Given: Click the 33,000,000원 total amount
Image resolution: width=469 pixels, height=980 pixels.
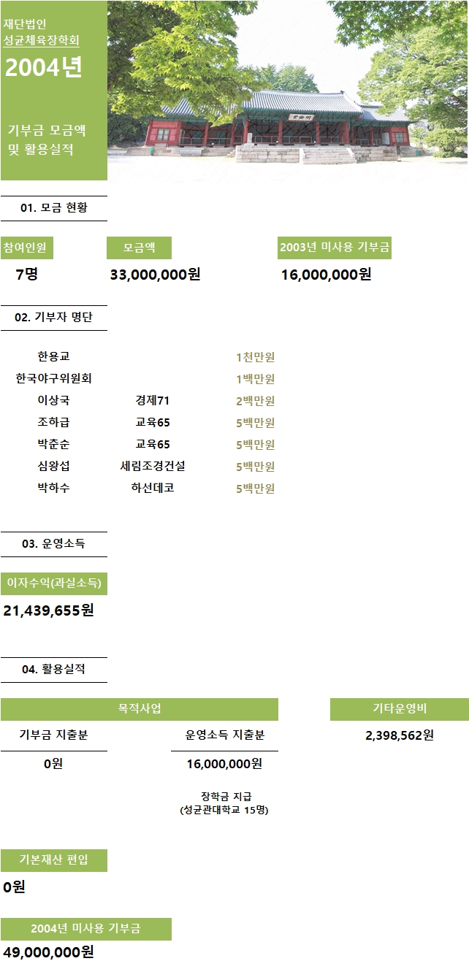Looking at the screenshot, I should pos(155,275).
